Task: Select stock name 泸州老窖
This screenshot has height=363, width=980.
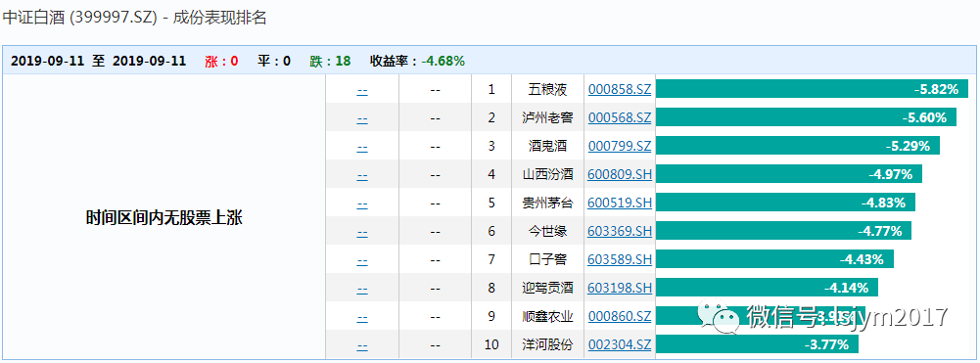Action: pos(547,117)
